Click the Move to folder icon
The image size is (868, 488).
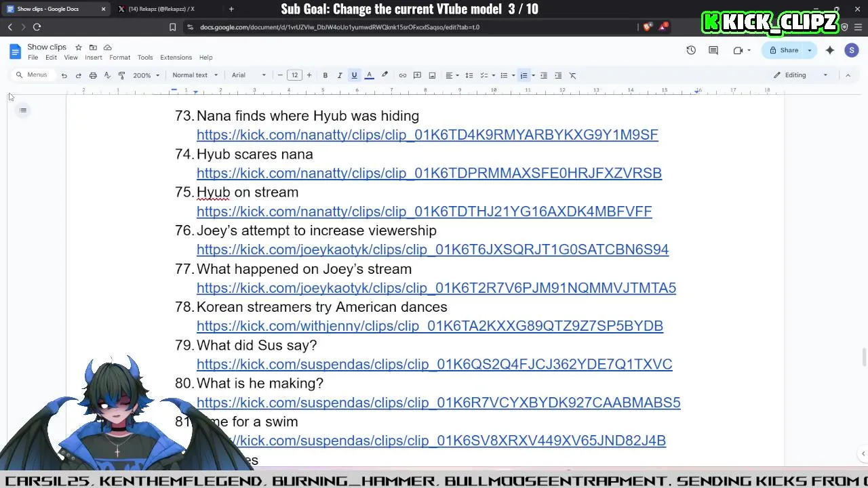pos(93,47)
